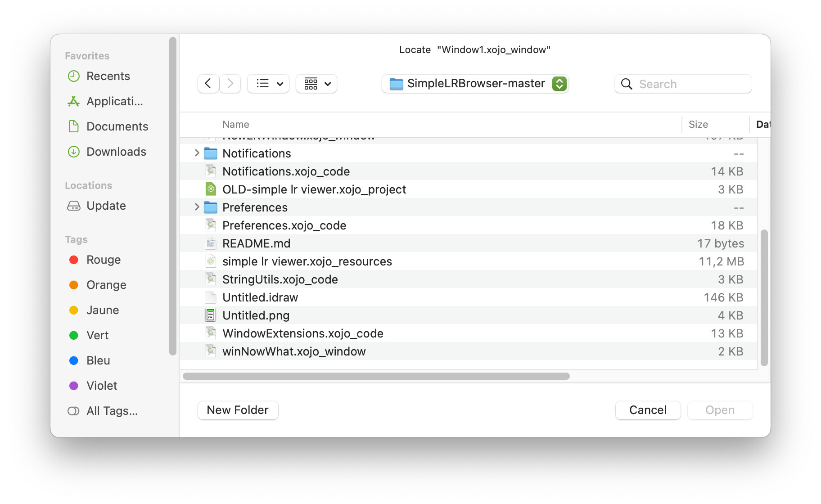Go back to previous folder
Image resolution: width=821 pixels, height=504 pixels.
[208, 84]
